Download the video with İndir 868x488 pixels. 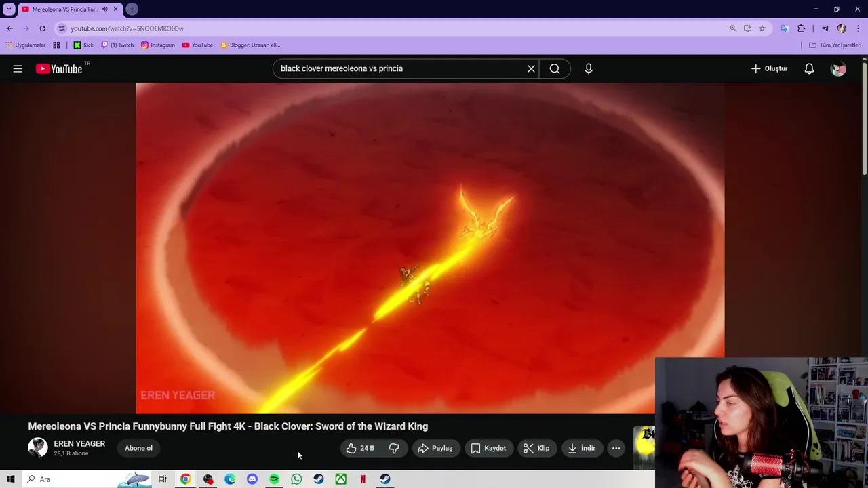(x=582, y=448)
